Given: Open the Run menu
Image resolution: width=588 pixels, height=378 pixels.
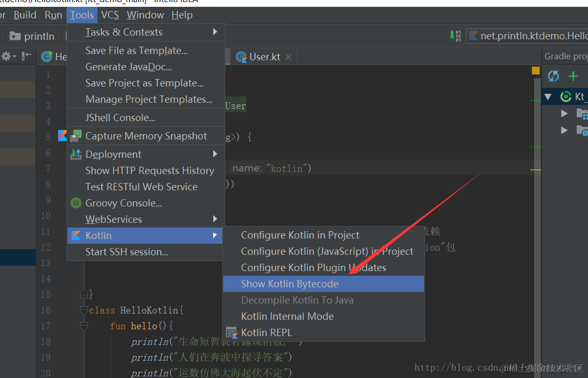Looking at the screenshot, I should (53, 15).
